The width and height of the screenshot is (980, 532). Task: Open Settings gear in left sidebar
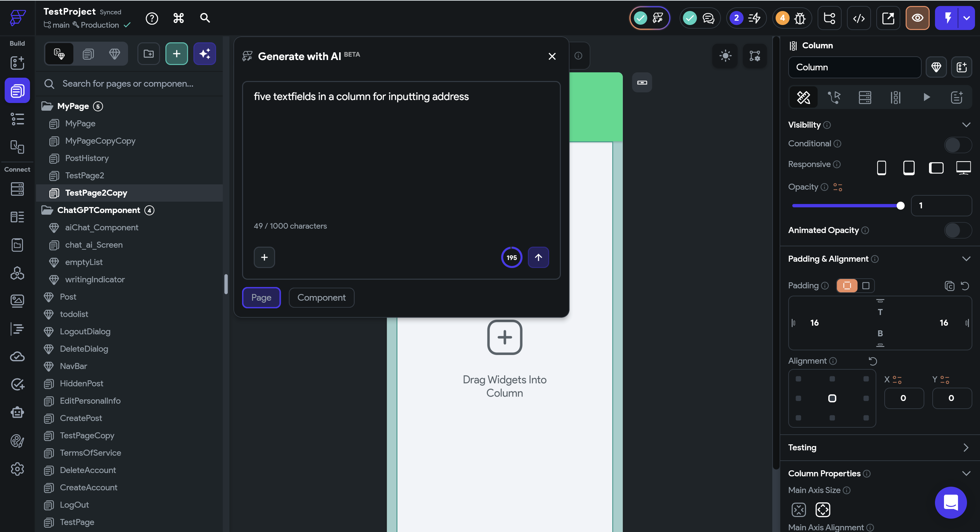click(x=17, y=469)
